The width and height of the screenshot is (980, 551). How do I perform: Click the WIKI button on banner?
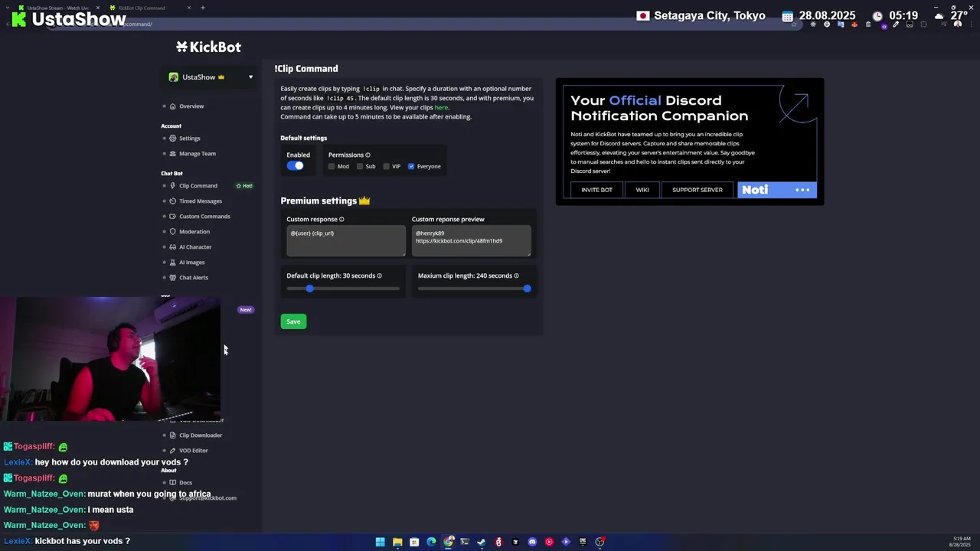click(642, 190)
